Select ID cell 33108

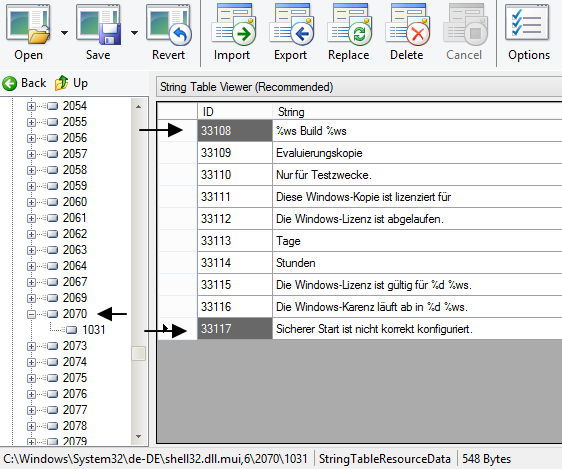tap(235, 131)
